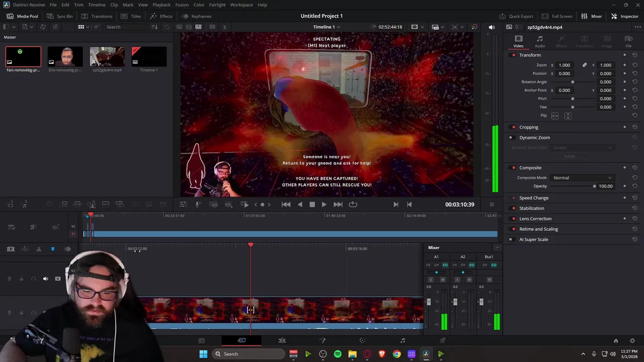Expand the Cropping section

(529, 127)
